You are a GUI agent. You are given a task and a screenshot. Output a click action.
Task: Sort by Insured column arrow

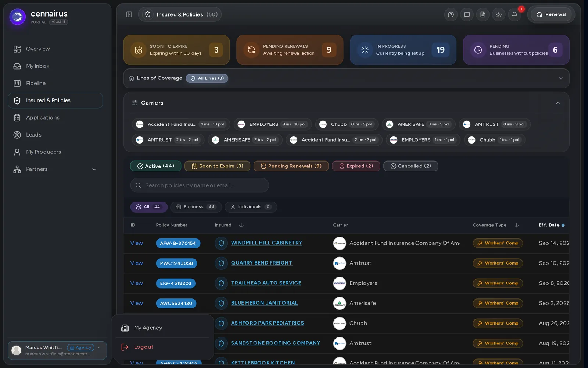(241, 225)
